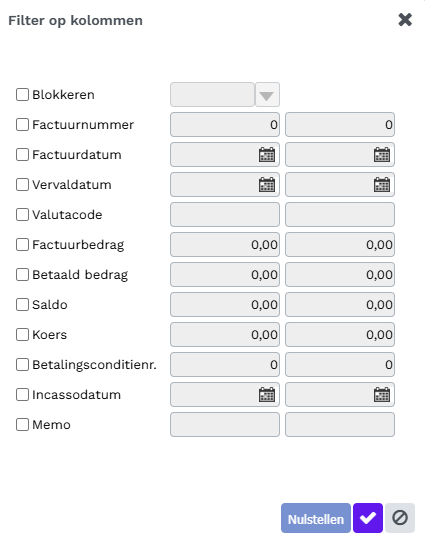The height and width of the screenshot is (544, 425).
Task: Focus the Factuurbedrag second amount field
Action: [340, 245]
